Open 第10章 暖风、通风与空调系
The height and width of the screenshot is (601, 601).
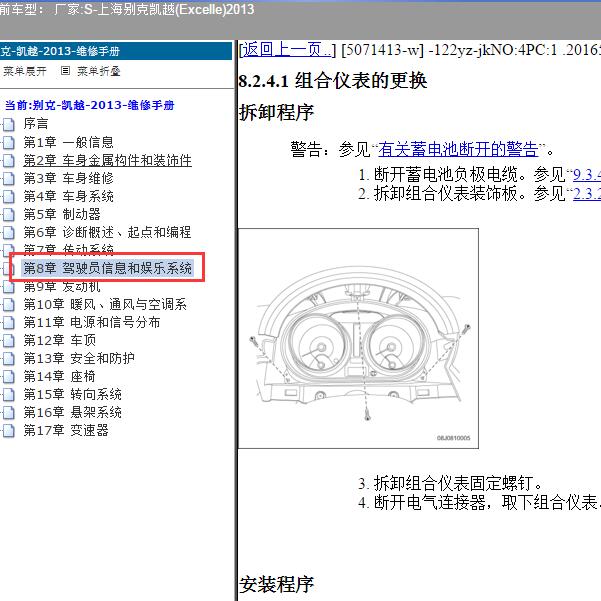pyautogui.click(x=105, y=304)
